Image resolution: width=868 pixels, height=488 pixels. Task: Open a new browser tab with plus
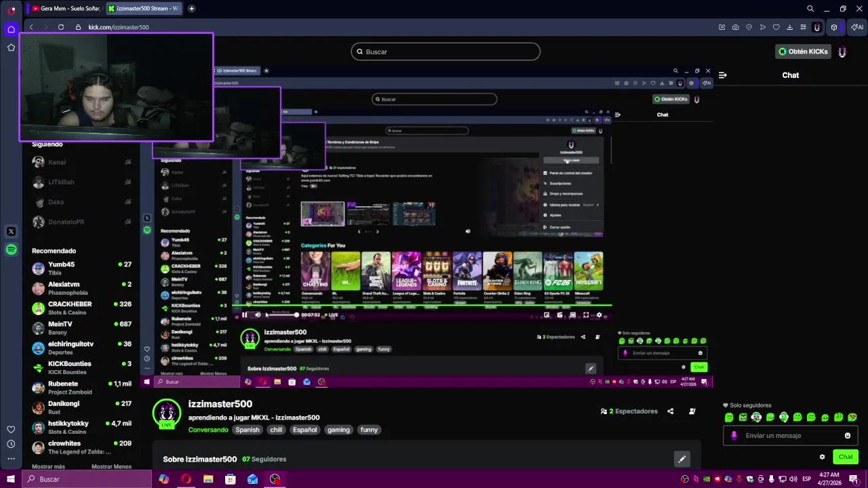point(191,9)
